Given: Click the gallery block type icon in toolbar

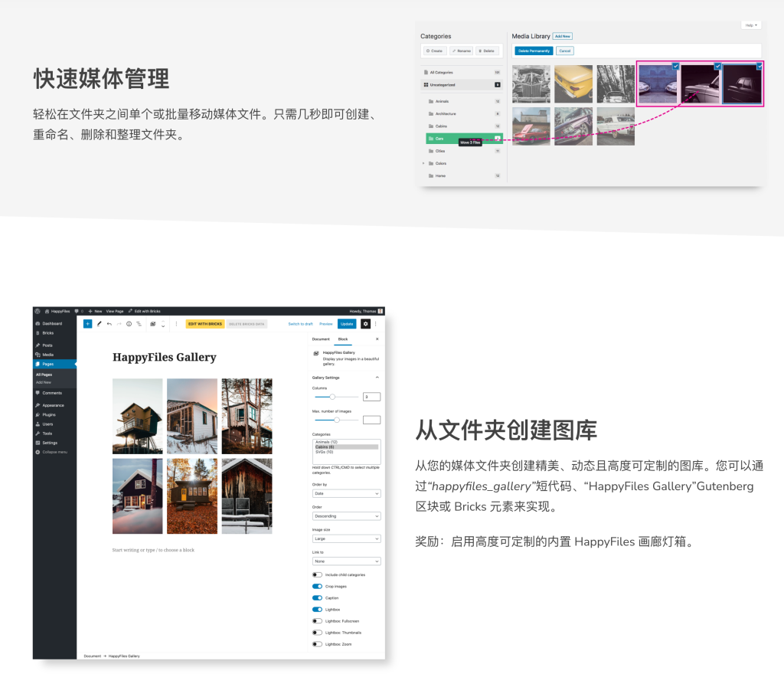Looking at the screenshot, I should (153, 324).
